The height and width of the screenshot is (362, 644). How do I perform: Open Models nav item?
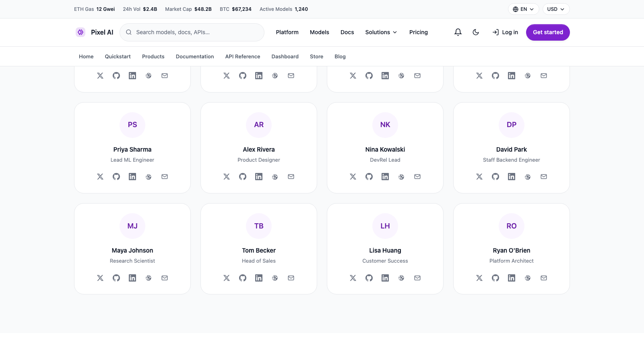(x=320, y=32)
